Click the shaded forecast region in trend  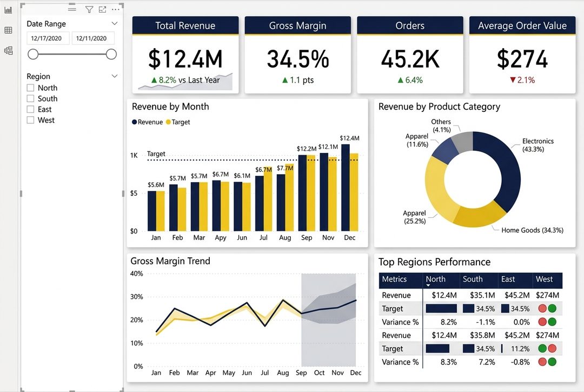[329, 320]
